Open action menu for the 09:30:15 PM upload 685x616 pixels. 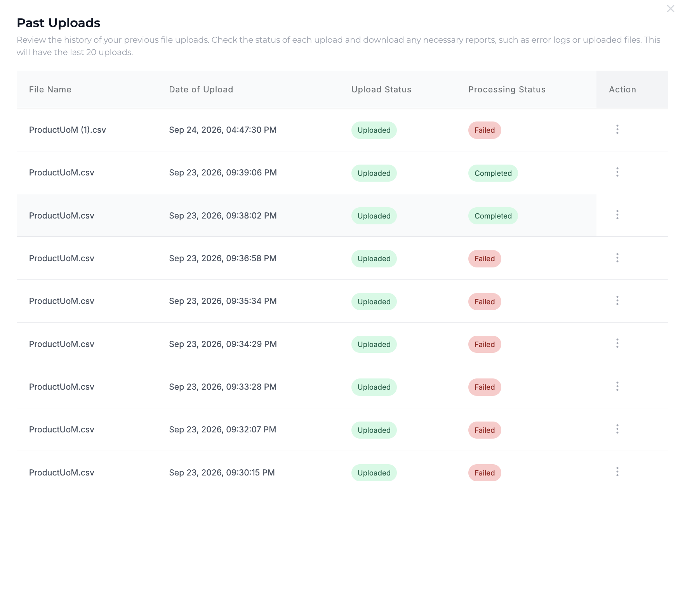[x=617, y=472]
